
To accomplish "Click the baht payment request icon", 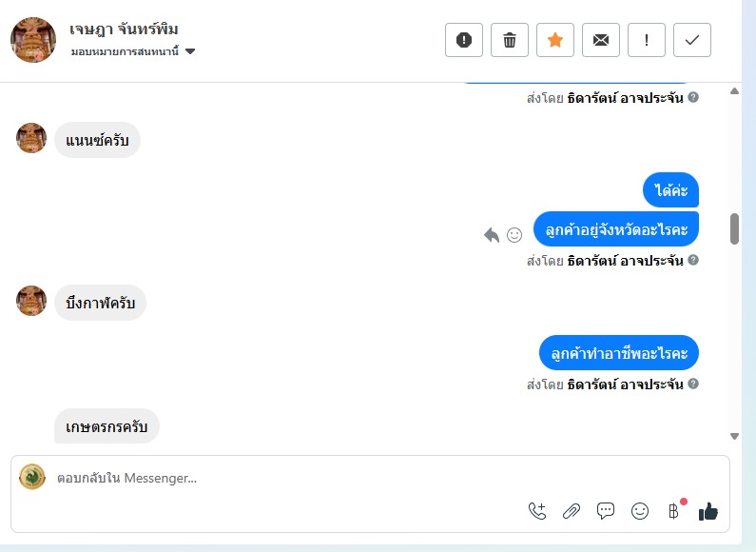I will [674, 511].
